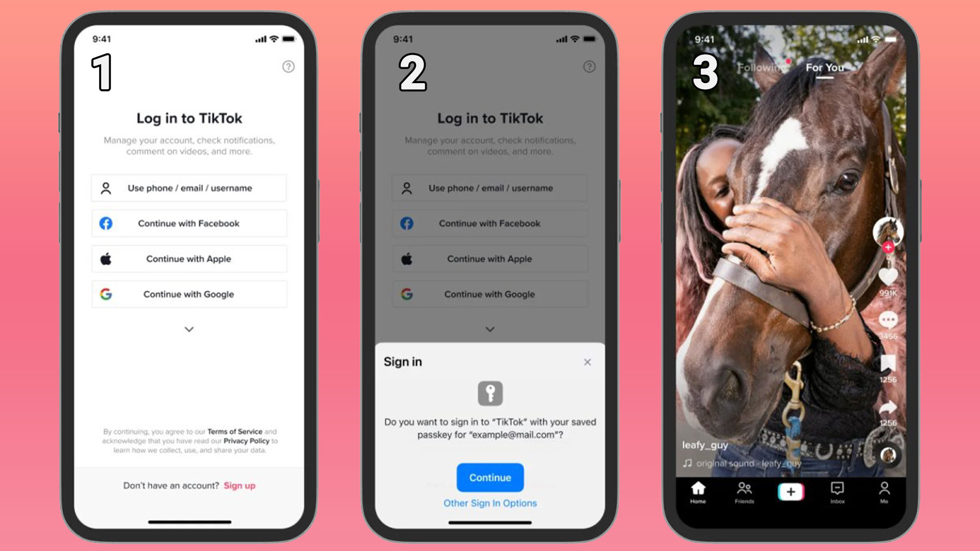Viewport: 980px width, 551px height.
Task: Tap the Inbox icon in navigation bar
Action: [x=837, y=492]
